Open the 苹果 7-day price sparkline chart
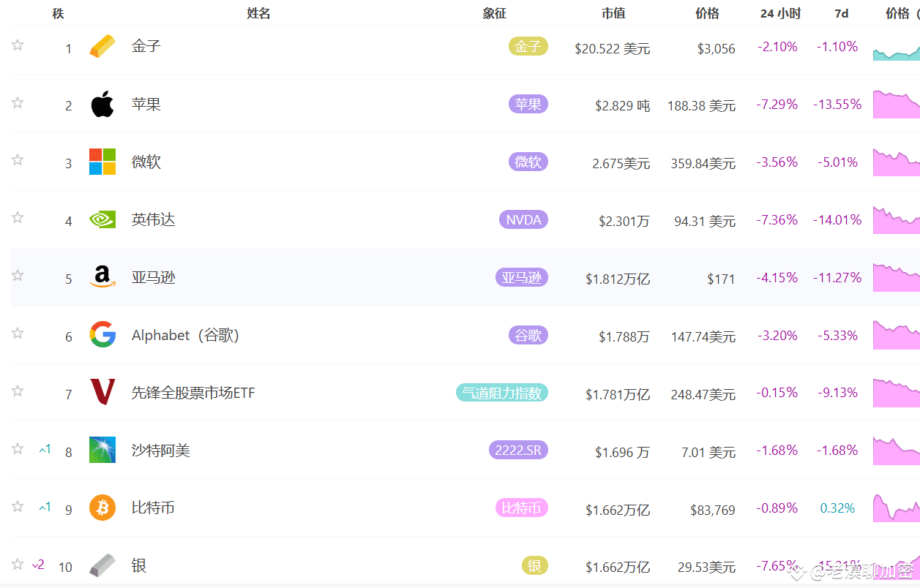 (896, 104)
